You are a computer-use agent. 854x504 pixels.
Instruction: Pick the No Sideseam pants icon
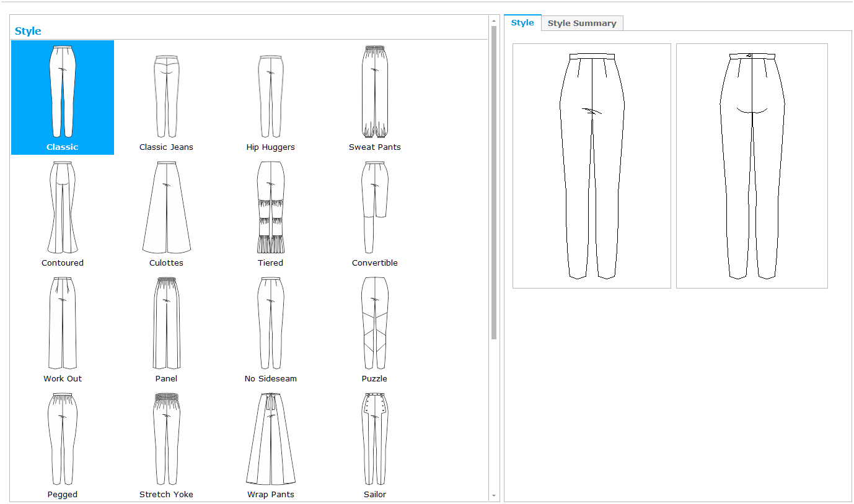pyautogui.click(x=270, y=323)
